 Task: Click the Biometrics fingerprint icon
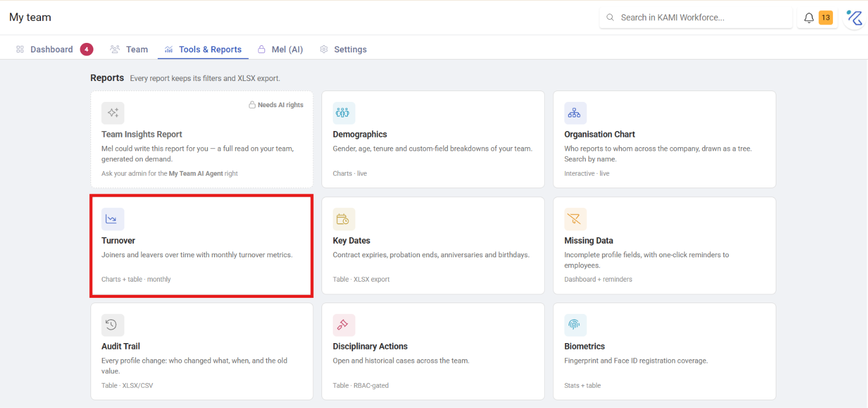click(x=575, y=325)
